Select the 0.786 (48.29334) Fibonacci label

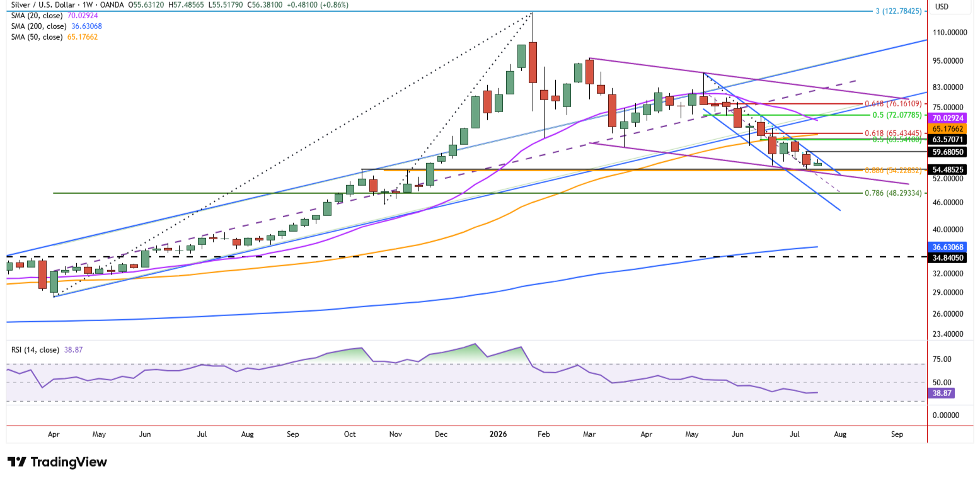coord(893,193)
